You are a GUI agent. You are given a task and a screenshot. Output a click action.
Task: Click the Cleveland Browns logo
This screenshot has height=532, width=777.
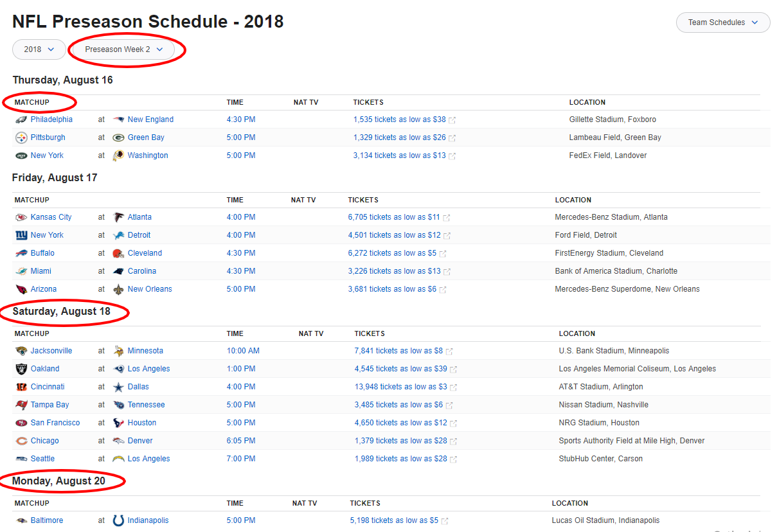click(118, 253)
